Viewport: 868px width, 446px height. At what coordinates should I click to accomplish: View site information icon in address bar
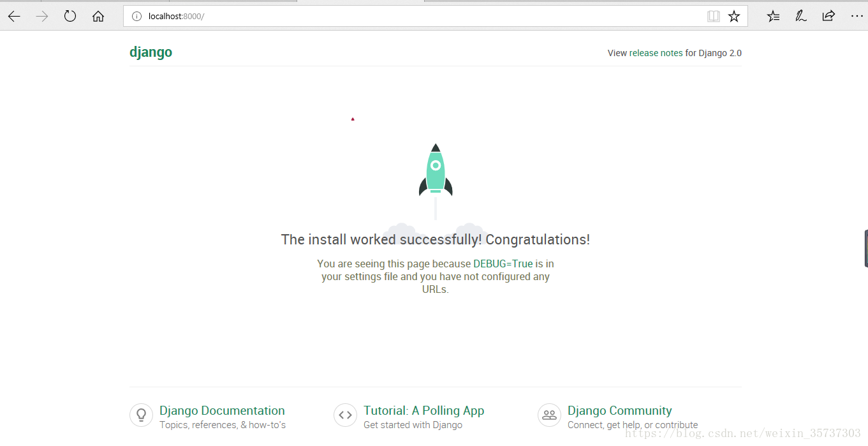(136, 17)
